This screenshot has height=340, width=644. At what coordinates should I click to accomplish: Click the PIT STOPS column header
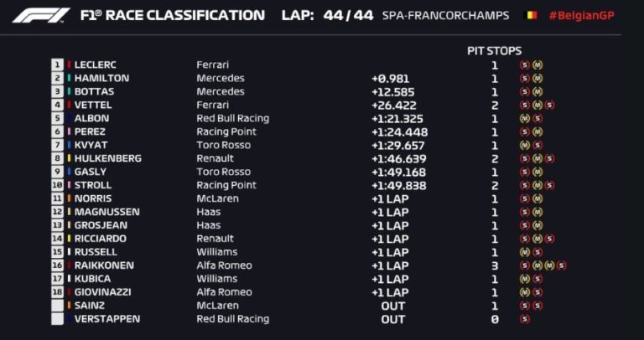click(x=494, y=51)
